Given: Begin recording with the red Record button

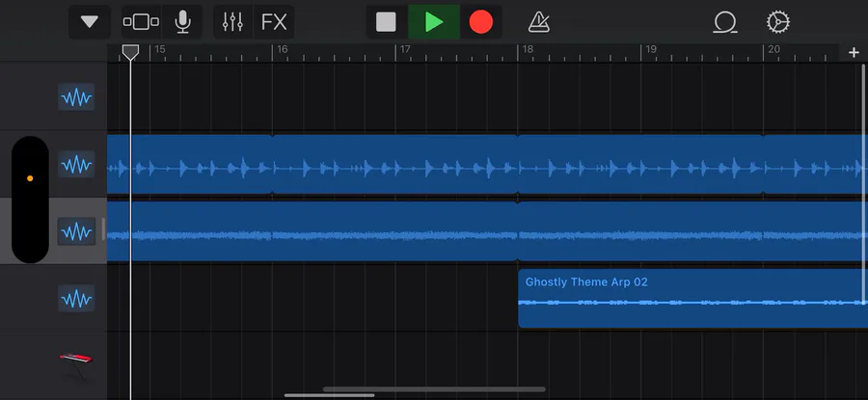Looking at the screenshot, I should pos(480,22).
